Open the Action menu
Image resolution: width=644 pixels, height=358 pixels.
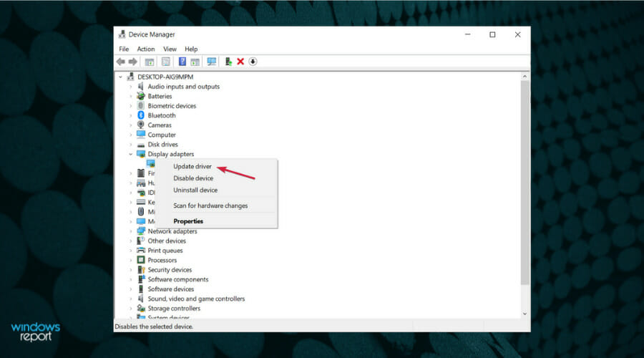tap(146, 49)
